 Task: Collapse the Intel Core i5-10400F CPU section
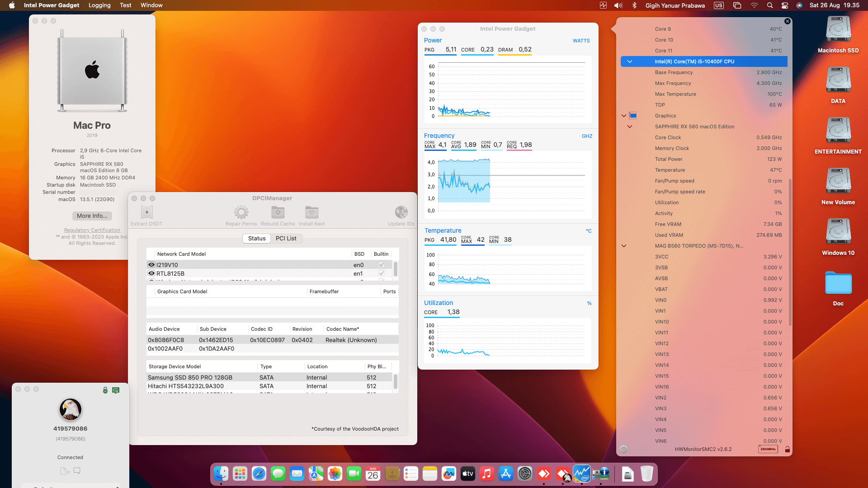629,61
